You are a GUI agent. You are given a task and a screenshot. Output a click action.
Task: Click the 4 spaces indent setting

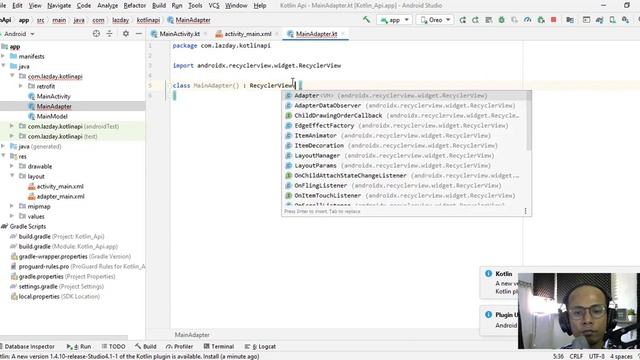pyautogui.click(x=621, y=356)
